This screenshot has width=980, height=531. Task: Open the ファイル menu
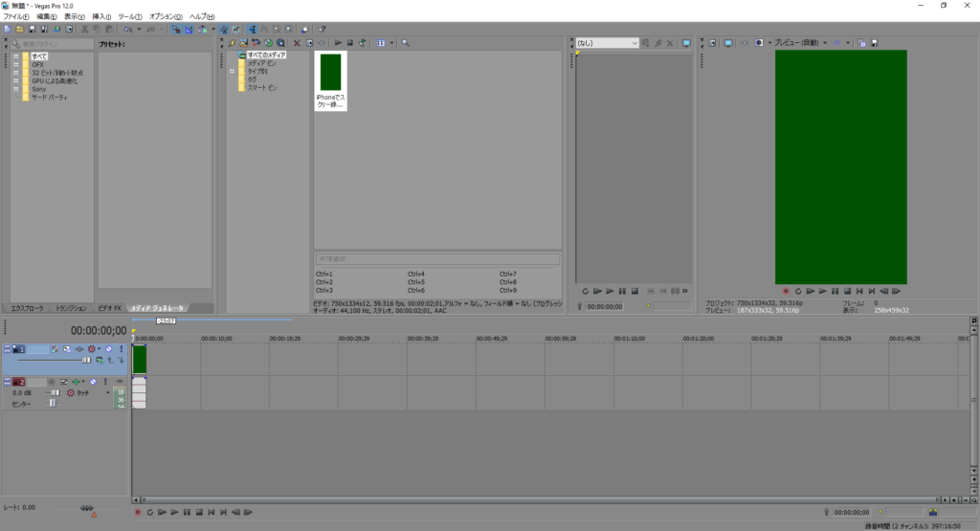[15, 17]
